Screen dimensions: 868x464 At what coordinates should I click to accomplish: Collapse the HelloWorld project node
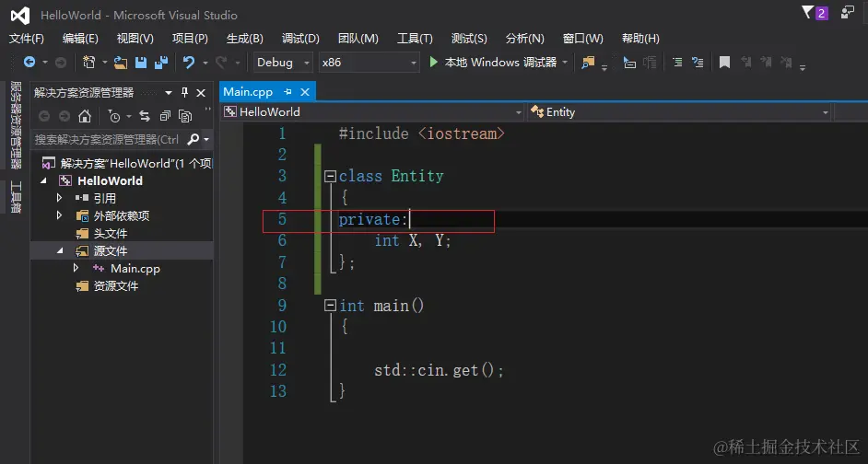point(43,180)
